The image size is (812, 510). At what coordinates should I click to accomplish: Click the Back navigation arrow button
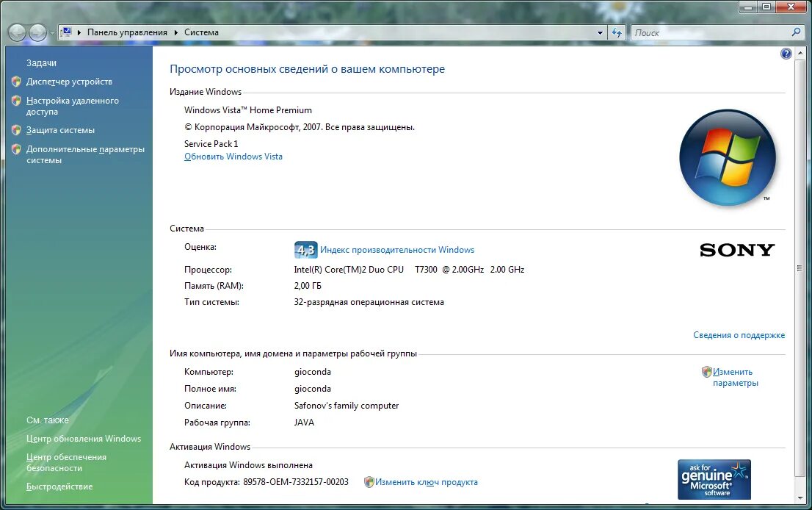(x=17, y=32)
